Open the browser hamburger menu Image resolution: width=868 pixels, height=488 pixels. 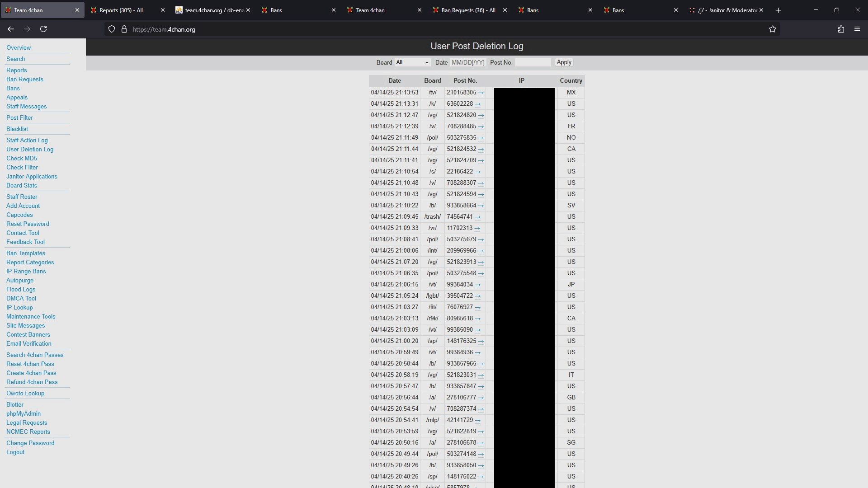[857, 29]
